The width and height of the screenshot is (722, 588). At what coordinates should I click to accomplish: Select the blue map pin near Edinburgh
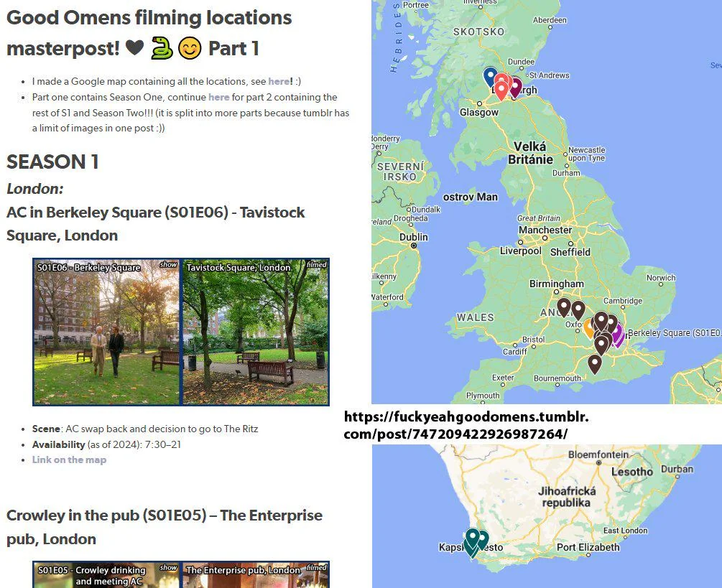click(490, 74)
